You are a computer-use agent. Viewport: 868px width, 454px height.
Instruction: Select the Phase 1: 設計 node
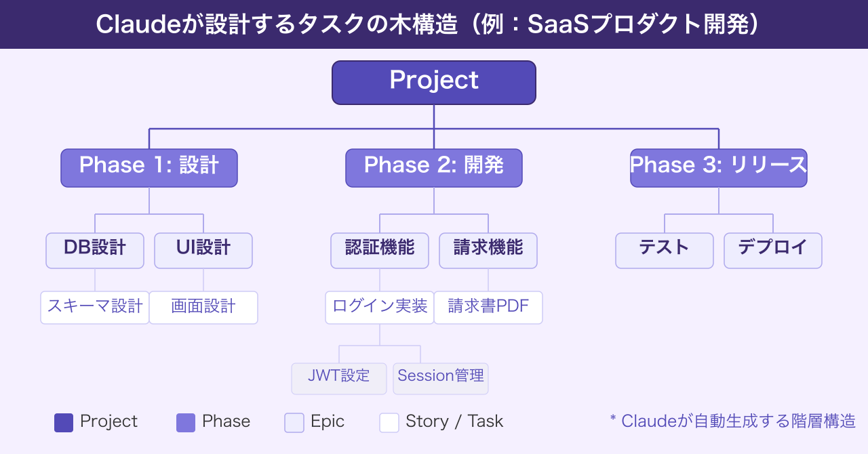click(149, 167)
